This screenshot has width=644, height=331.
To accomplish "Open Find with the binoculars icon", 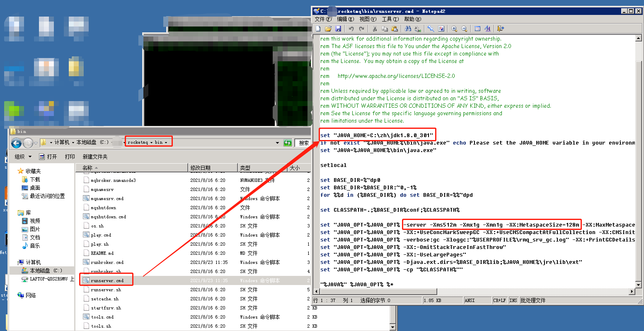I will pos(408,29).
